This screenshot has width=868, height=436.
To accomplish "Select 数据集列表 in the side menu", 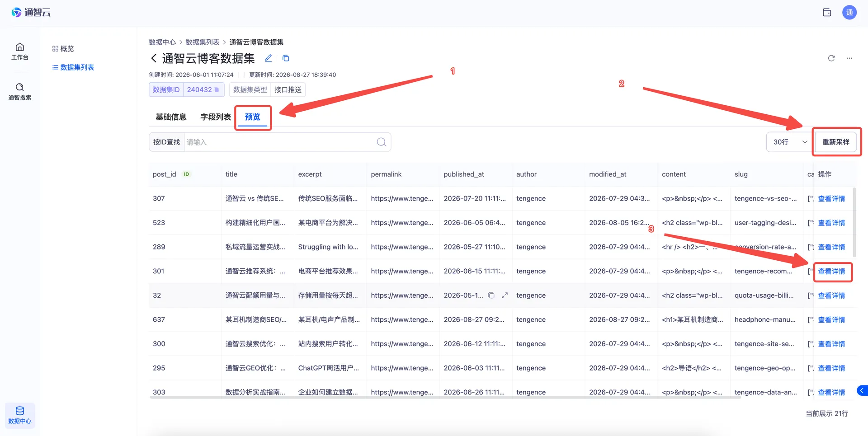I will (73, 67).
